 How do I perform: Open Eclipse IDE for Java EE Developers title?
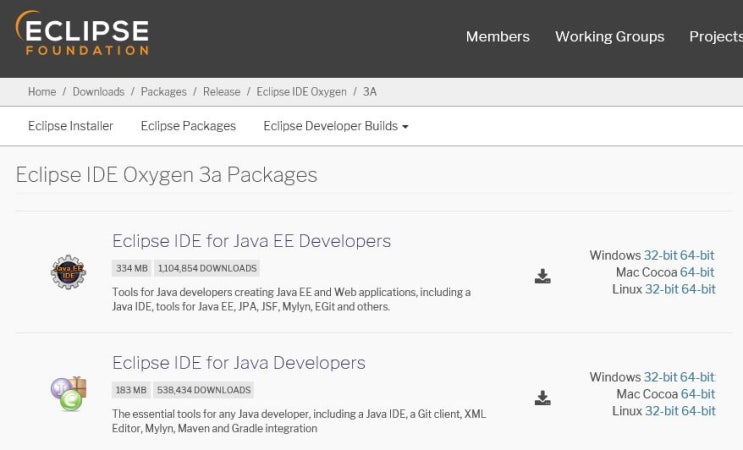coord(251,241)
